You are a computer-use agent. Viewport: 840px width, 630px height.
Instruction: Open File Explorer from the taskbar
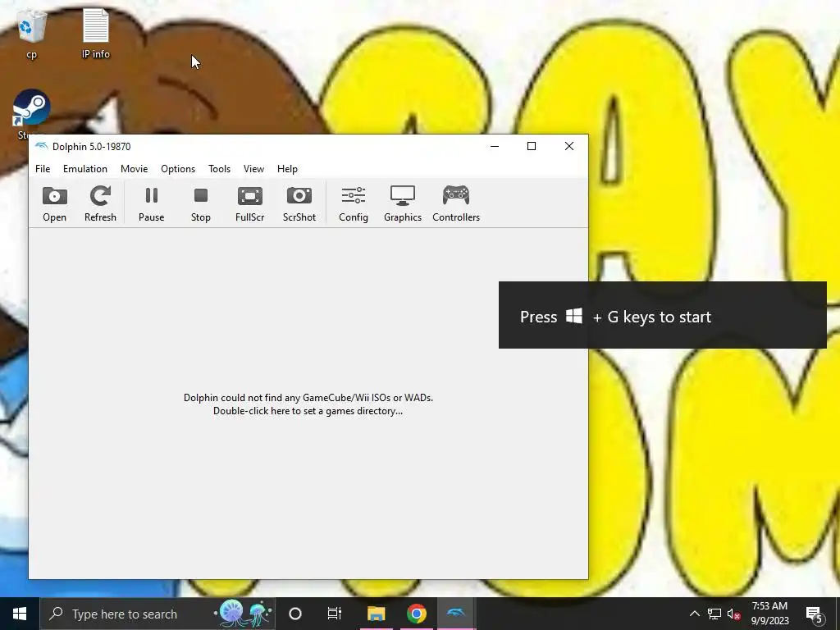click(376, 614)
